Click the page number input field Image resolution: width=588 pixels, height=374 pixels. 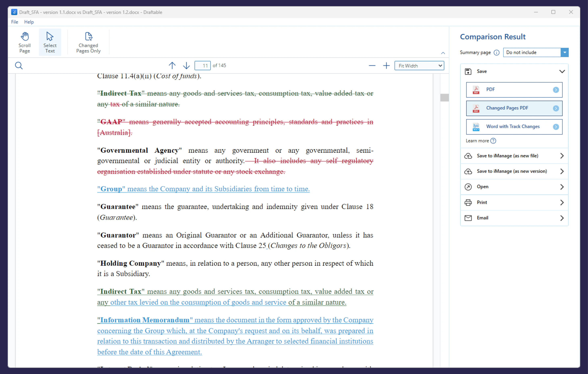(202, 66)
